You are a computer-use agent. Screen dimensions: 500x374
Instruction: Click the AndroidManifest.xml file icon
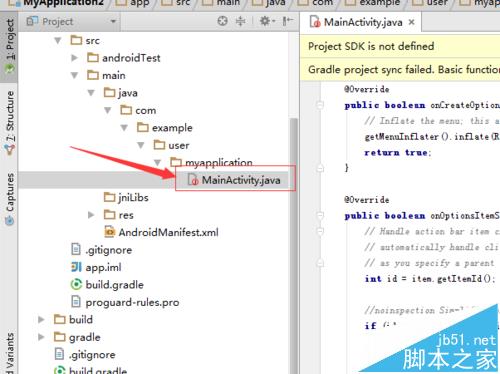(x=110, y=232)
